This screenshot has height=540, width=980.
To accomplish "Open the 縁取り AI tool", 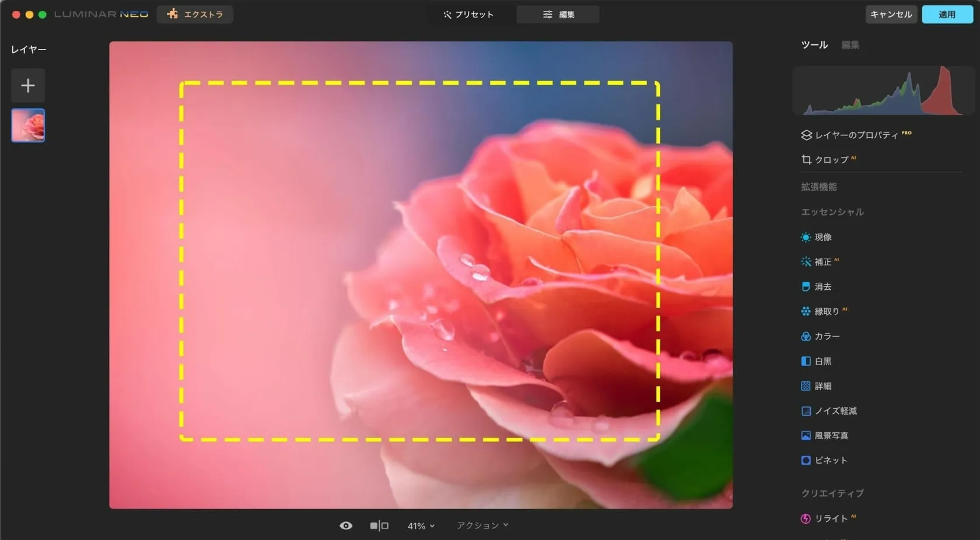I will (x=826, y=311).
